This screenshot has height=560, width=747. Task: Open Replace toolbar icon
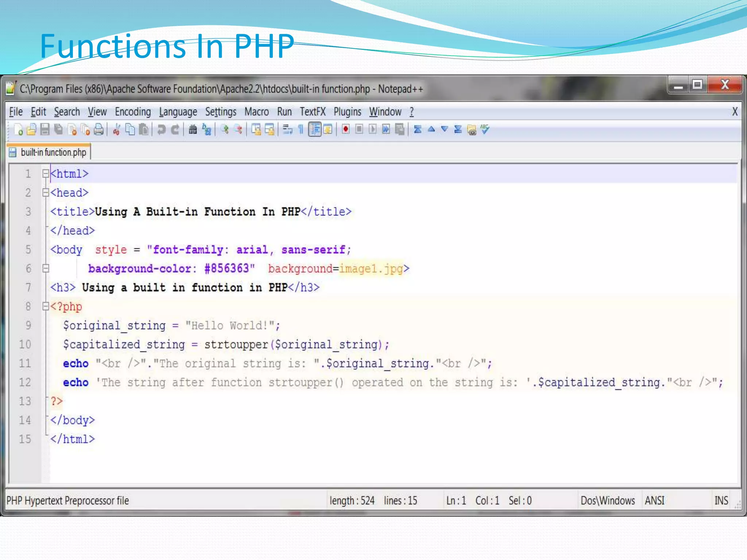(x=206, y=129)
